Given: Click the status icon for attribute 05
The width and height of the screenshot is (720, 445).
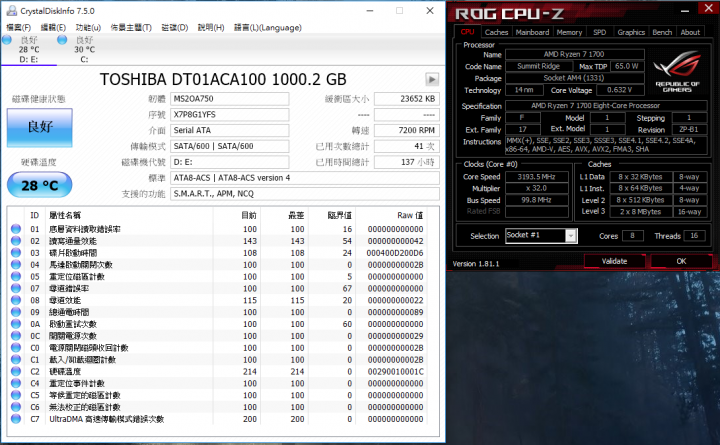Looking at the screenshot, I should tap(16, 276).
